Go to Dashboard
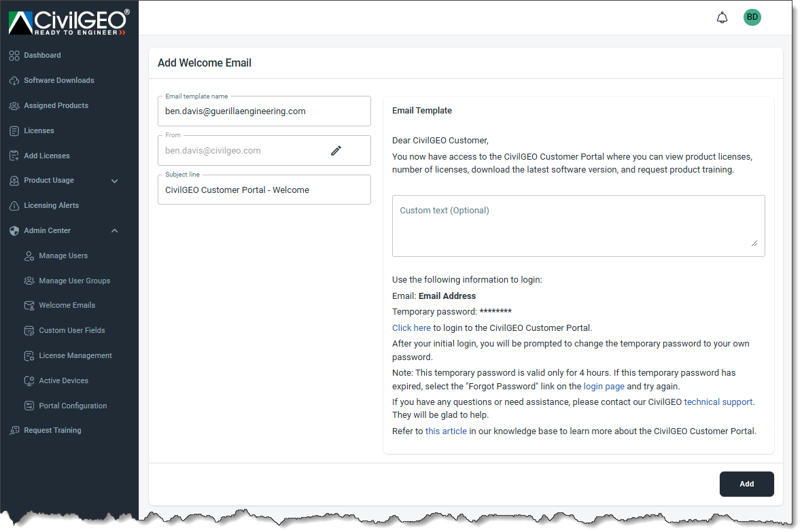The width and height of the screenshot is (802, 532). tap(42, 55)
